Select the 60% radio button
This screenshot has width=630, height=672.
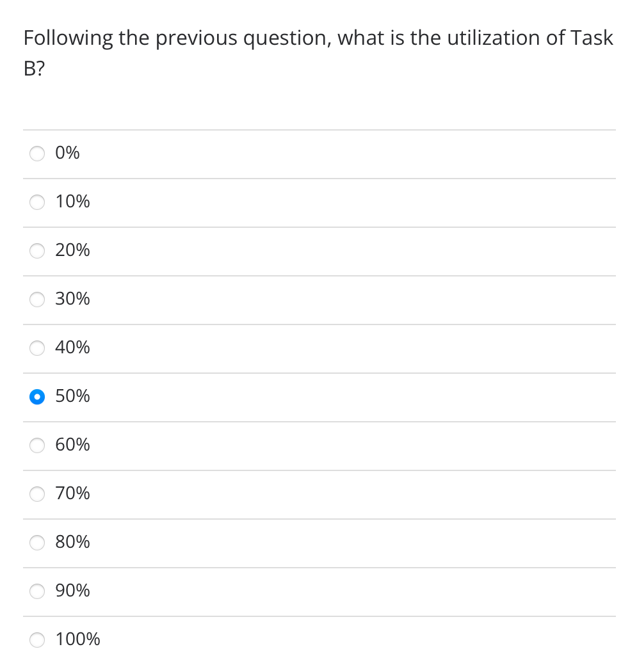coord(36,445)
